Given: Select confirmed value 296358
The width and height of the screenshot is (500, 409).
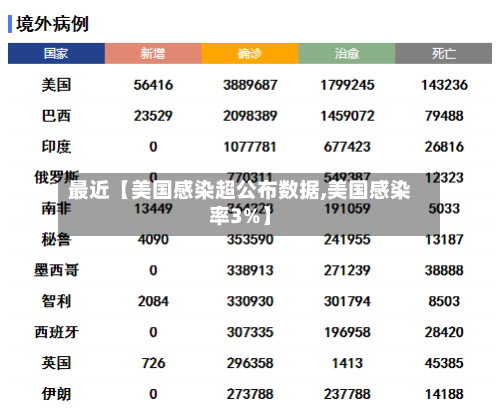Looking at the screenshot, I should (x=250, y=363).
